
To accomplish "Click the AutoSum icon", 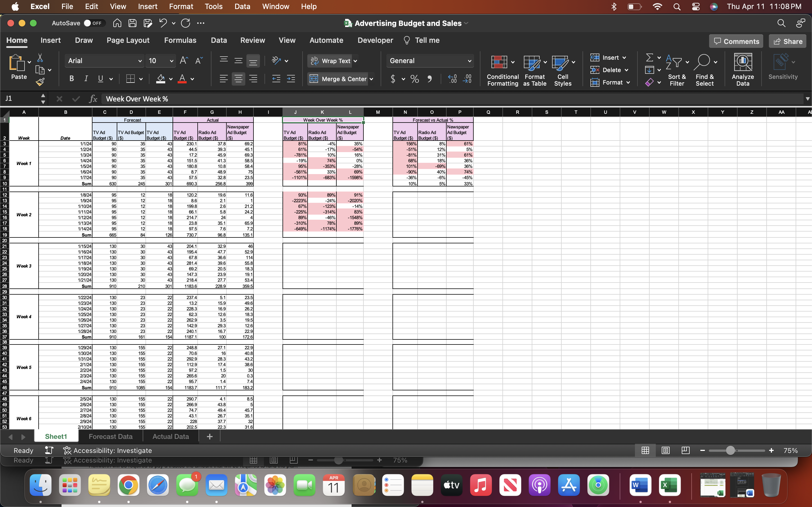I will pyautogui.click(x=650, y=57).
